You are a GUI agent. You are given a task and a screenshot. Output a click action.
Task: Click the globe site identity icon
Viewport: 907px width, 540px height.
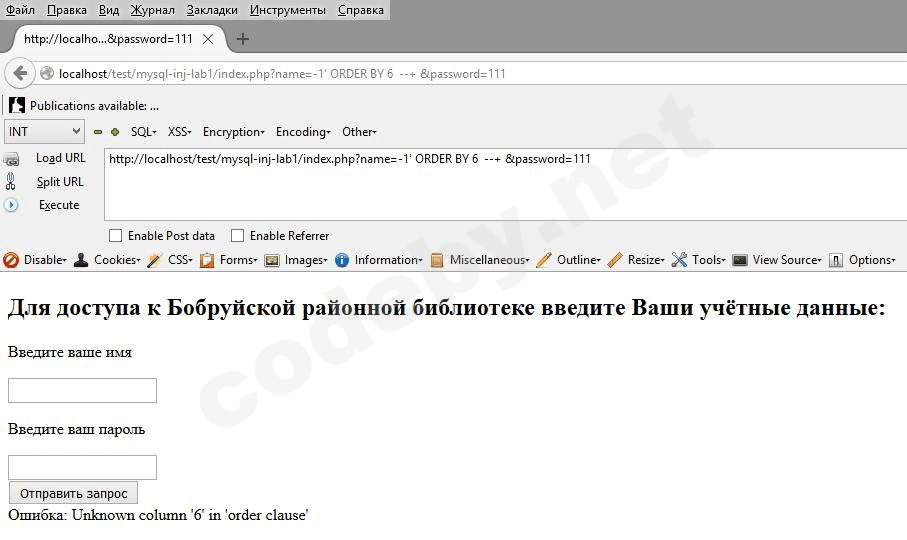[x=47, y=73]
